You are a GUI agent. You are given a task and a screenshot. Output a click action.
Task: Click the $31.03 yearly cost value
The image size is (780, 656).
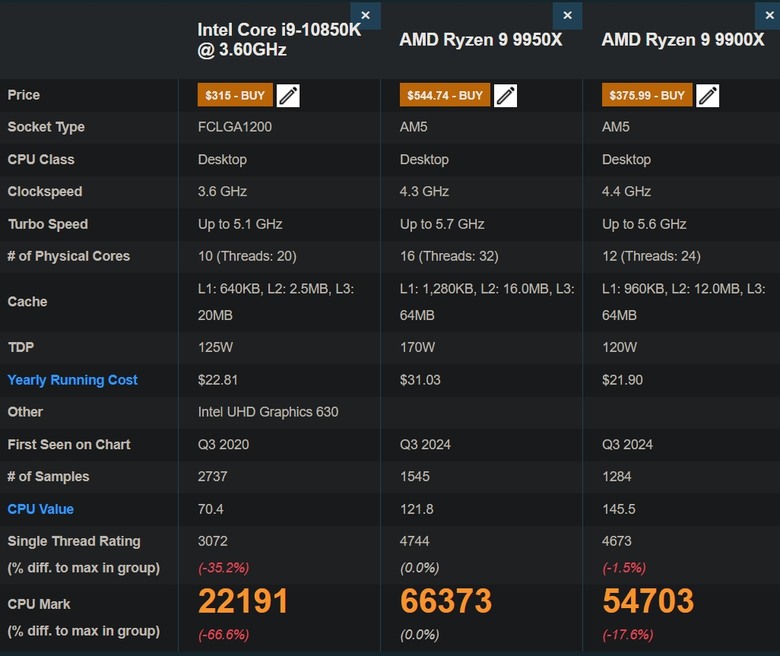pos(420,380)
